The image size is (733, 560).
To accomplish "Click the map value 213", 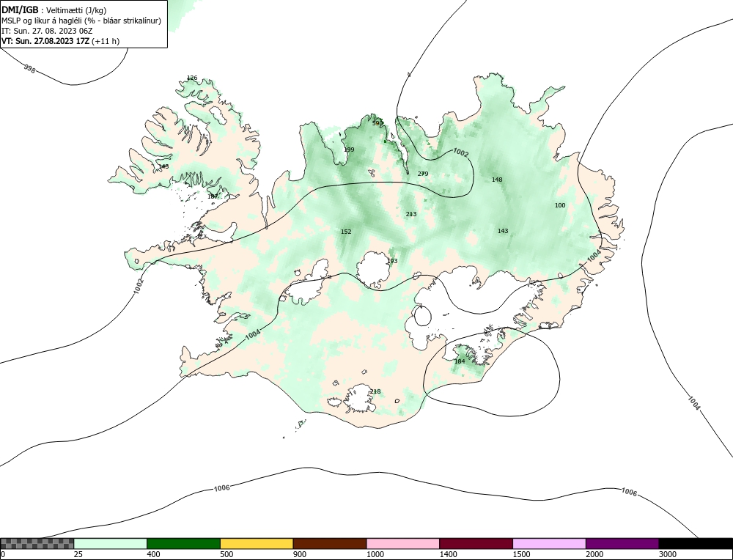I will coord(411,214).
